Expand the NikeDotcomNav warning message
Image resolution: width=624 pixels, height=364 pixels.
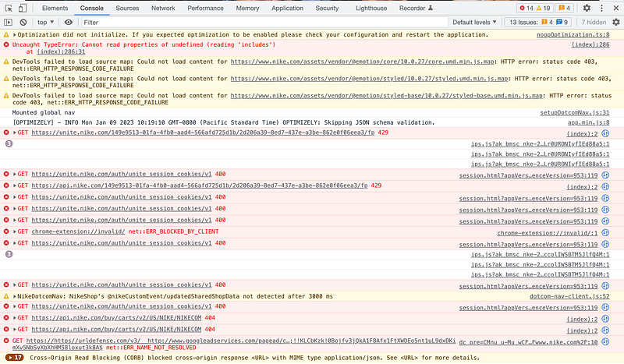[15, 296]
